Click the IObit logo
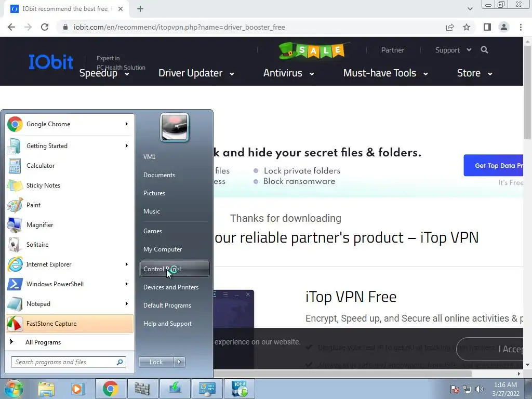Screen dimensions: 532x399 pos(51,62)
